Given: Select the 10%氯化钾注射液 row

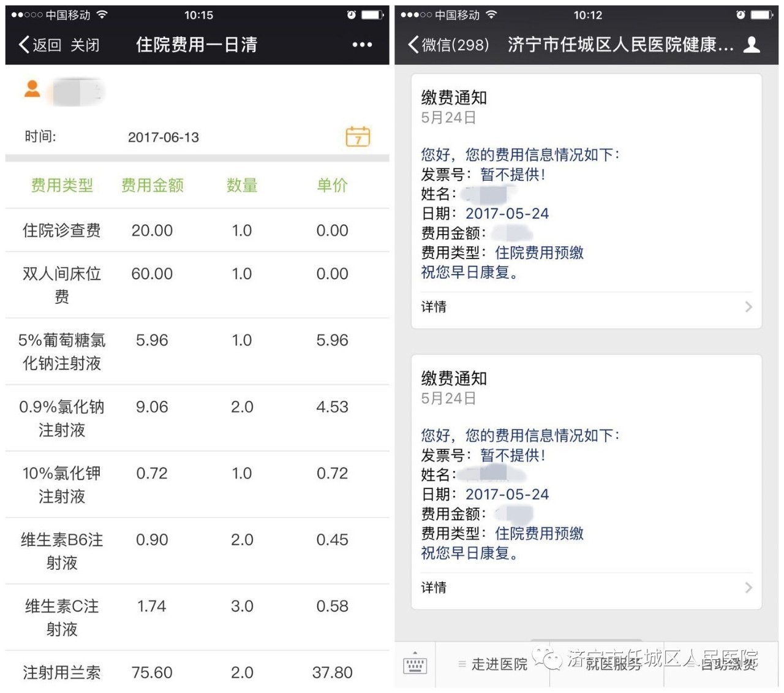Looking at the screenshot, I should coord(197,485).
